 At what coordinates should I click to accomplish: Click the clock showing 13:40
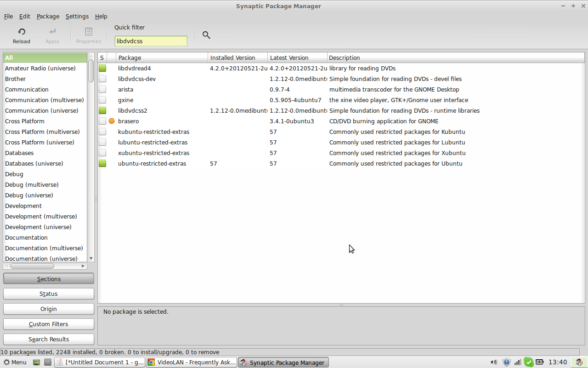tap(558, 362)
